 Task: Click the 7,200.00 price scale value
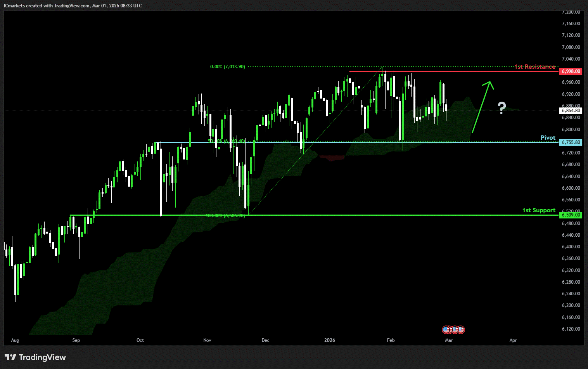pos(571,12)
